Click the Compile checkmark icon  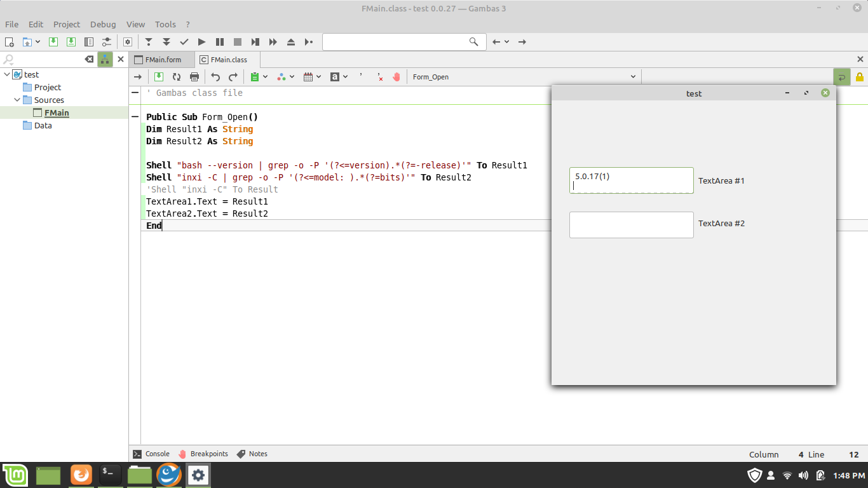184,42
